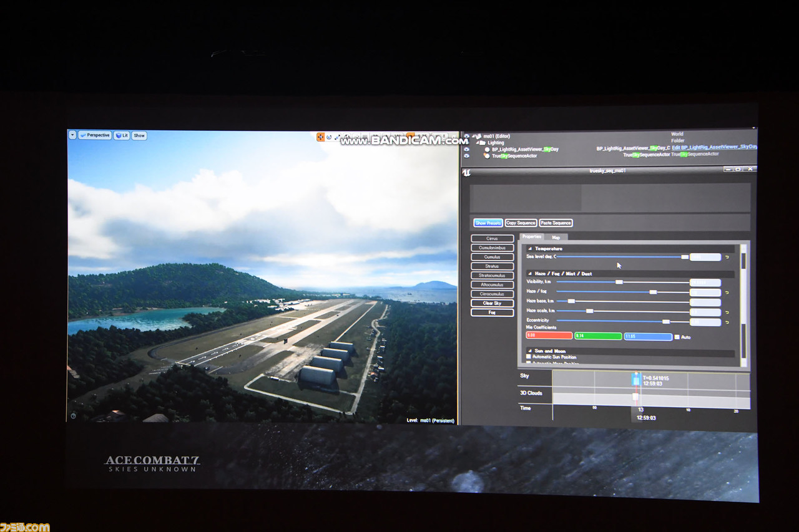Select the translate gizmo tool in viewport
This screenshot has height=532, width=799.
(320, 137)
